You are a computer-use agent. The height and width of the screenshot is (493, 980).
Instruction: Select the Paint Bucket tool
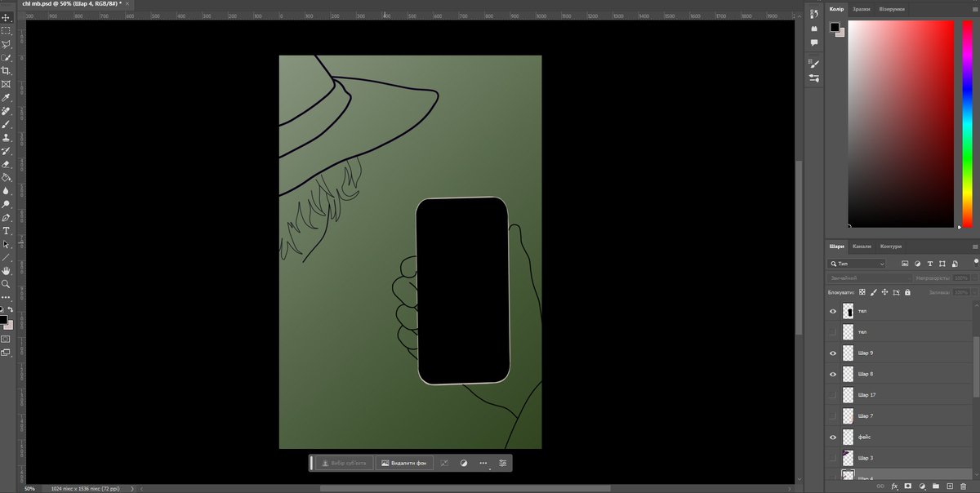(6, 177)
